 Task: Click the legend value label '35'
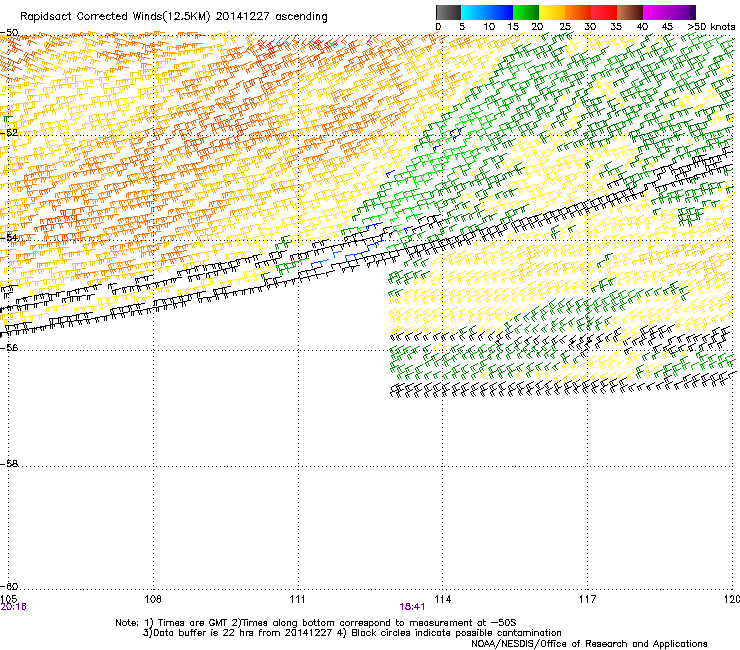pyautogui.click(x=616, y=26)
